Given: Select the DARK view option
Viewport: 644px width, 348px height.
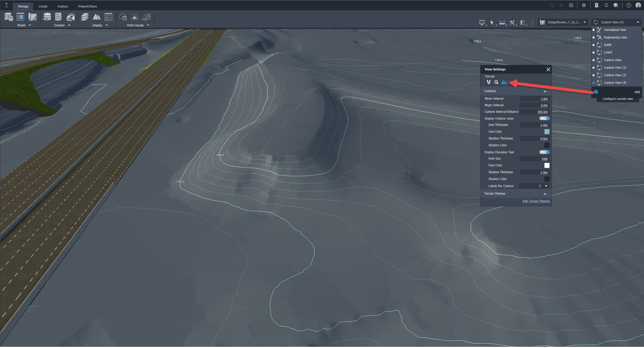Looking at the screenshot, I should click(616, 45).
